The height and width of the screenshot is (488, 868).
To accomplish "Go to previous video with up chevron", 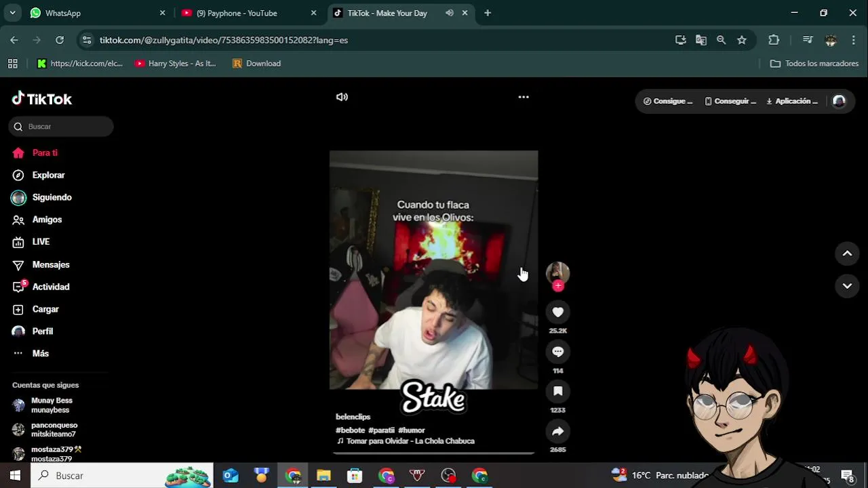I will pyautogui.click(x=847, y=253).
